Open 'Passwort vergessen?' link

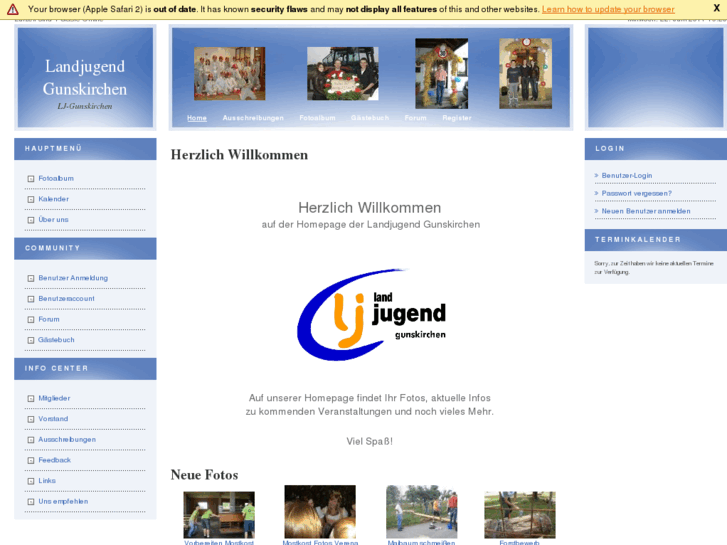[637, 193]
